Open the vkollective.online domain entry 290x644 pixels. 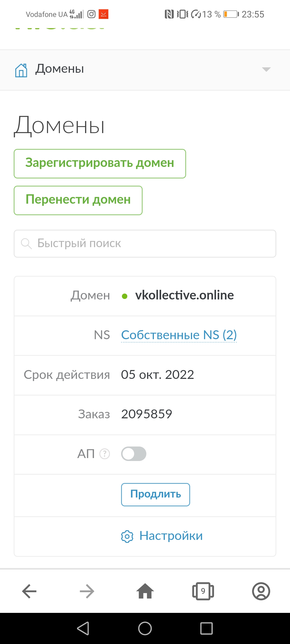[x=184, y=295]
